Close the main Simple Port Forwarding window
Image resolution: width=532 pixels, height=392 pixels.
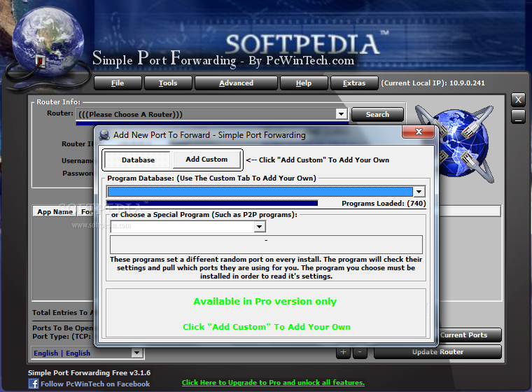click(x=518, y=100)
